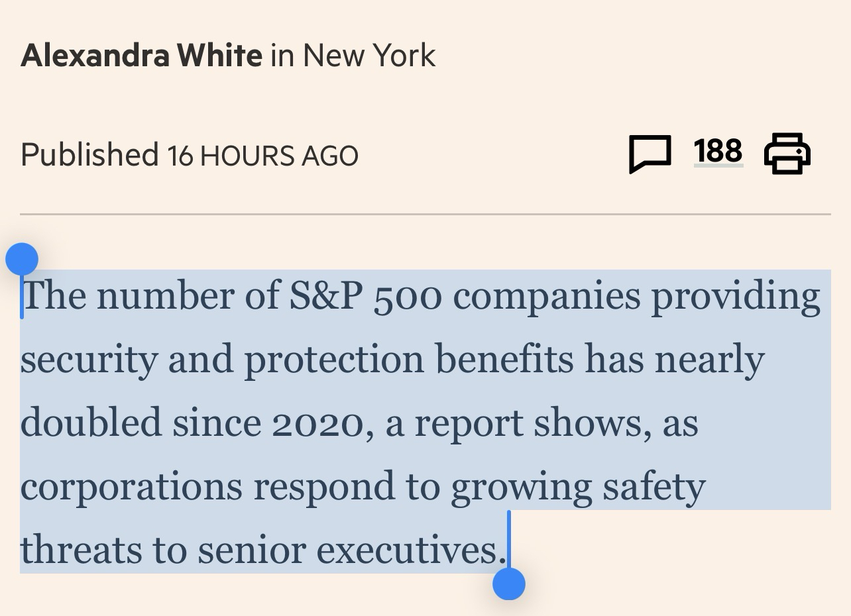
Task: Click the "in New York" location text
Action: pyautogui.click(x=353, y=56)
